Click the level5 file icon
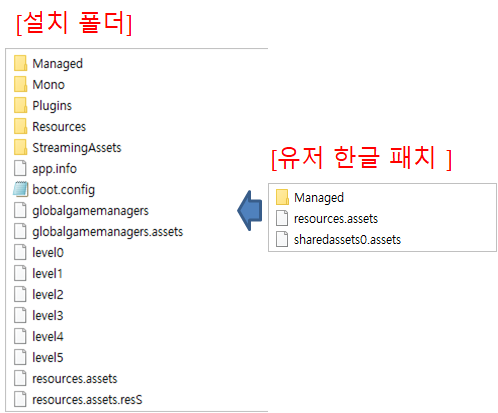Image resolution: width=498 pixels, height=413 pixels. click(20, 357)
